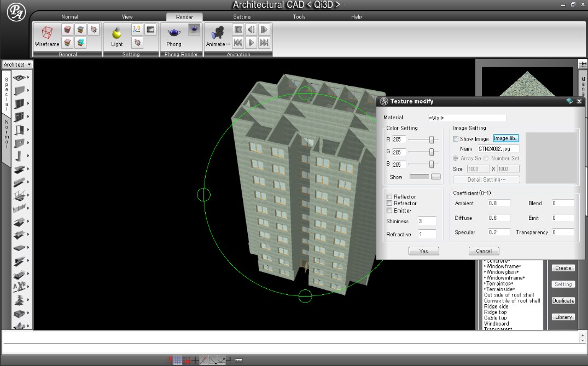Select the Phong render teapot icon
This screenshot has width=588, height=366.
173,33
